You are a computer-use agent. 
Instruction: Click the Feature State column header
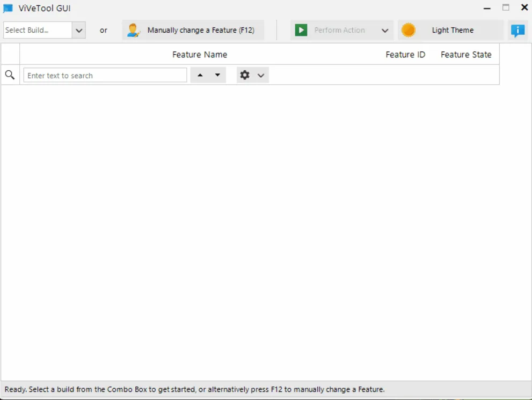(x=466, y=55)
